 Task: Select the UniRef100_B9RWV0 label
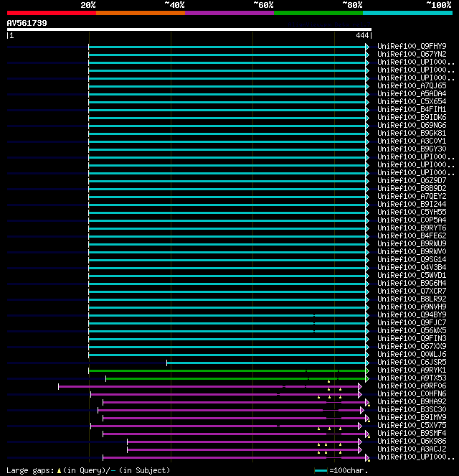[412, 251]
